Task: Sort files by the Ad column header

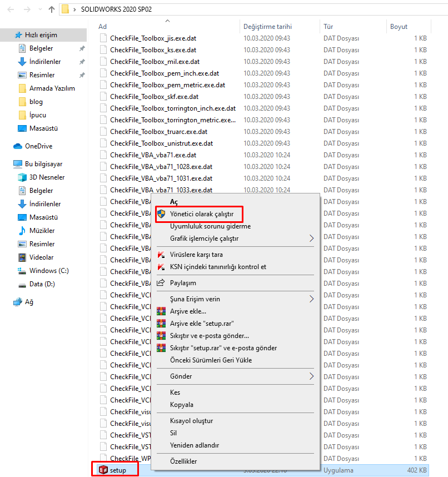Action: (102, 27)
